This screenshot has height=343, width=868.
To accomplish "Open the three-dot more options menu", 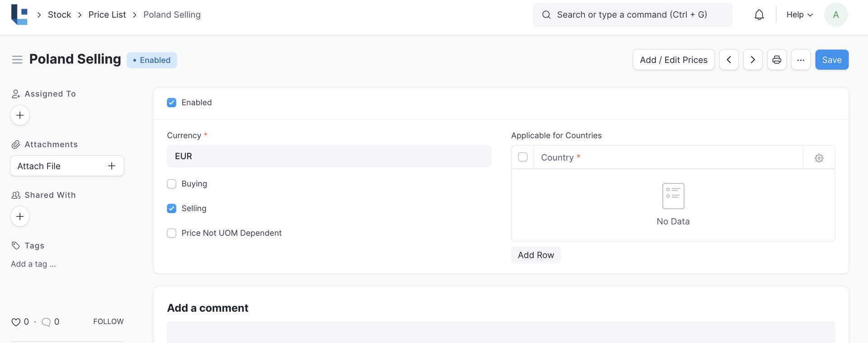I will (801, 60).
